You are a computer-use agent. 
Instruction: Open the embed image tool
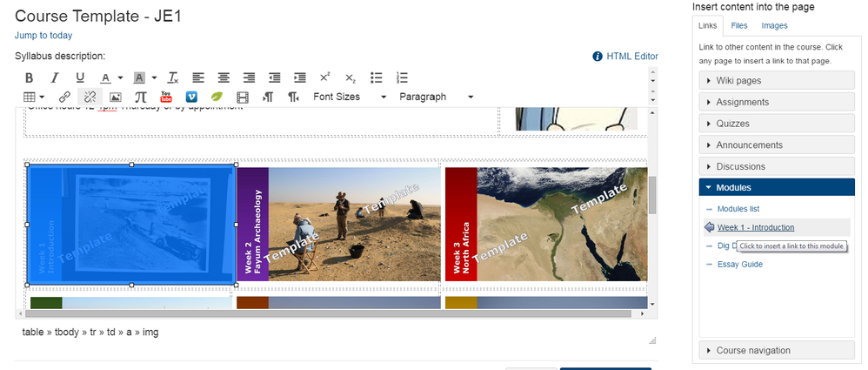[115, 97]
